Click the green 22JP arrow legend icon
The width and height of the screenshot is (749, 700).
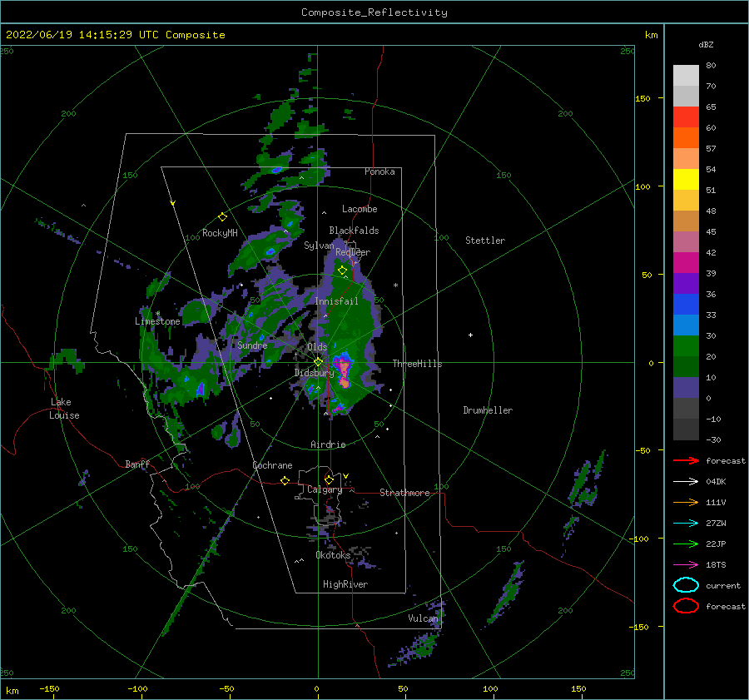pyautogui.click(x=686, y=544)
